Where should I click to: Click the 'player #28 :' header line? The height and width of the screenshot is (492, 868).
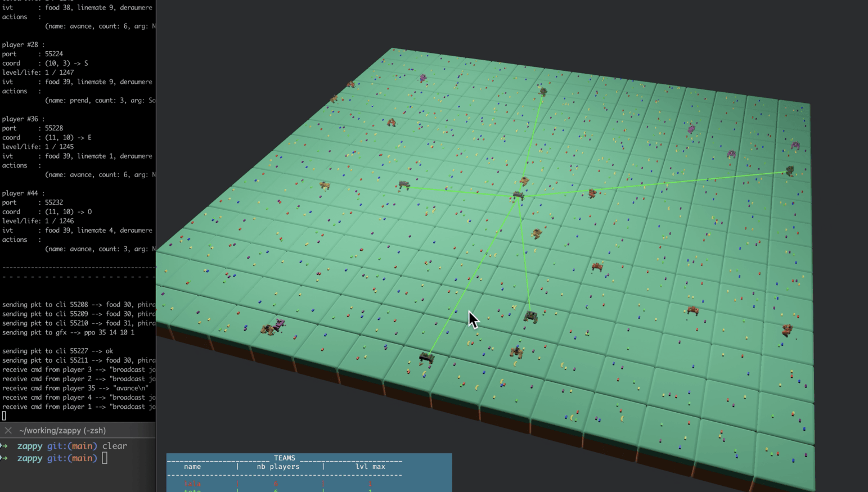point(23,44)
